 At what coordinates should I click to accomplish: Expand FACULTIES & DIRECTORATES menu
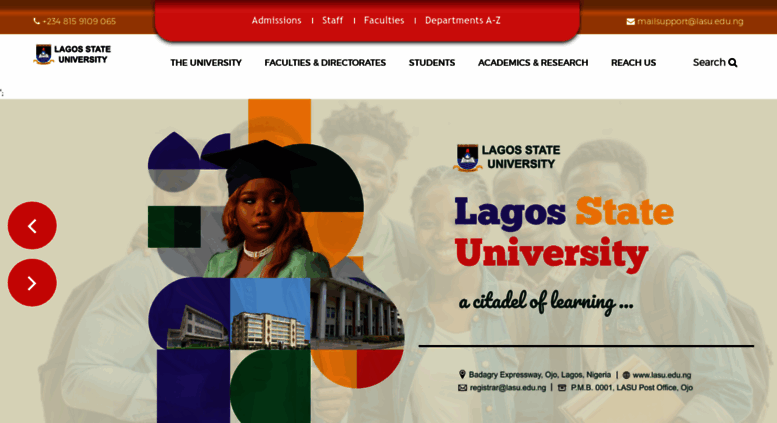[x=325, y=63]
